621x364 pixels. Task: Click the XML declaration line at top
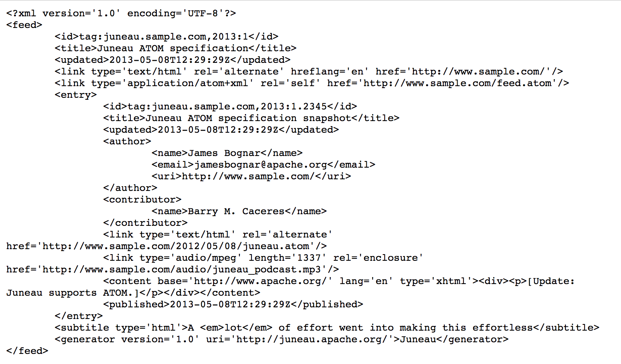[121, 13]
